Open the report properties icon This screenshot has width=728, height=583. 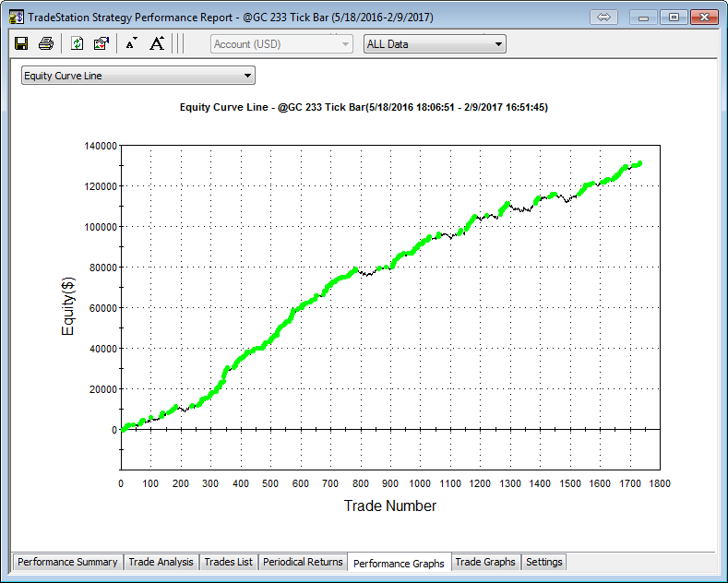tap(101, 43)
